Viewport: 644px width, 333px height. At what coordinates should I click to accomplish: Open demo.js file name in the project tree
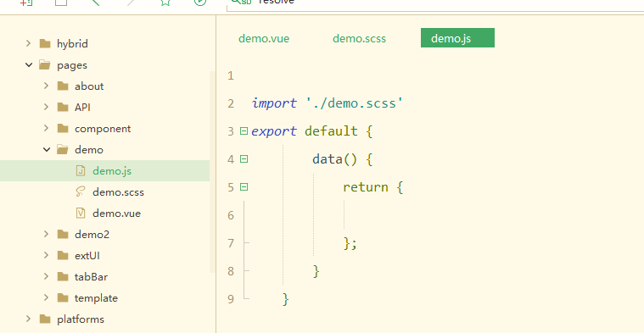pos(112,171)
